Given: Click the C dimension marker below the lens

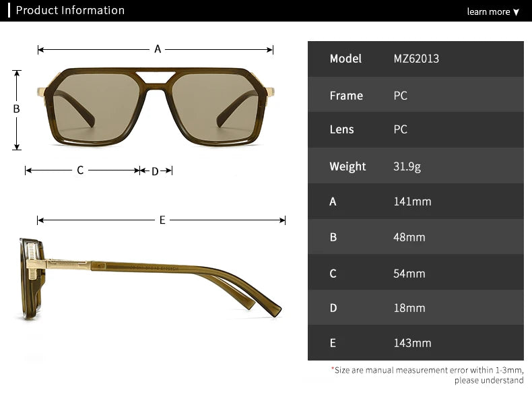Looking at the screenshot, I should pyautogui.click(x=80, y=170).
